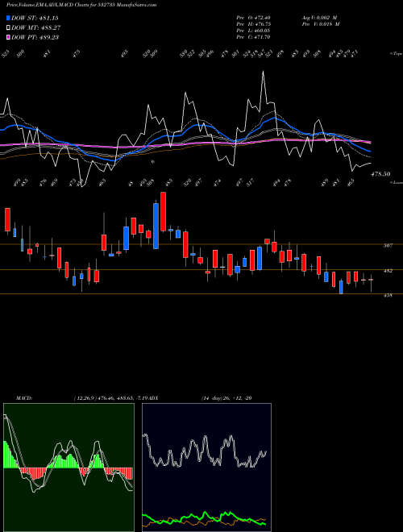The height and width of the screenshot is (532, 403).
Task: Click the 507 resistance level label
Action: (x=388, y=245)
